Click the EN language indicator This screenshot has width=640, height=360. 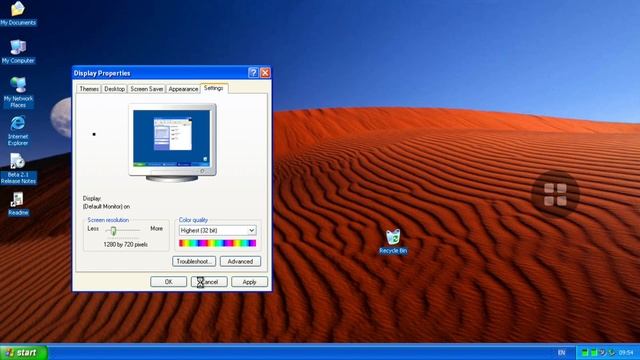(562, 353)
